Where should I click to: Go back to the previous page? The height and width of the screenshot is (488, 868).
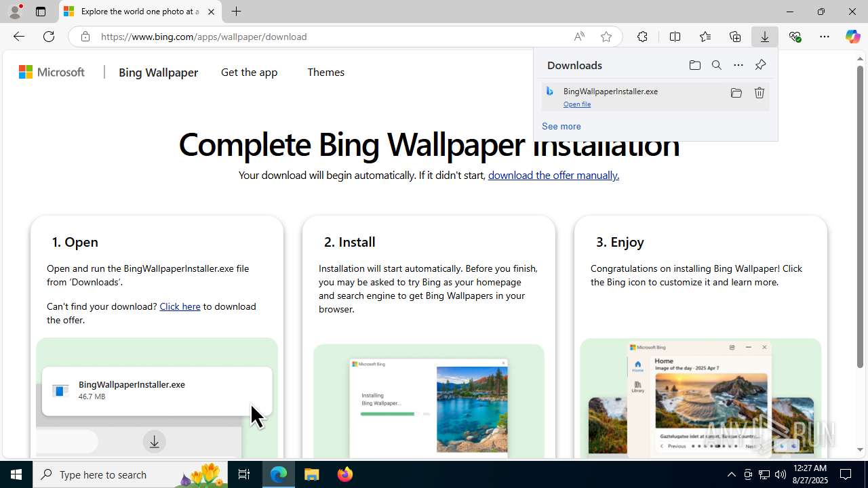pyautogui.click(x=18, y=37)
